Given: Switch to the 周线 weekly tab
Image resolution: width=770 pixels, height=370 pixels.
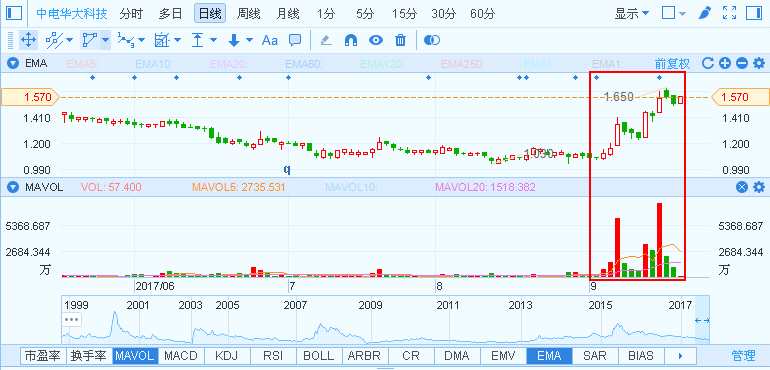Looking at the screenshot, I should [248, 14].
